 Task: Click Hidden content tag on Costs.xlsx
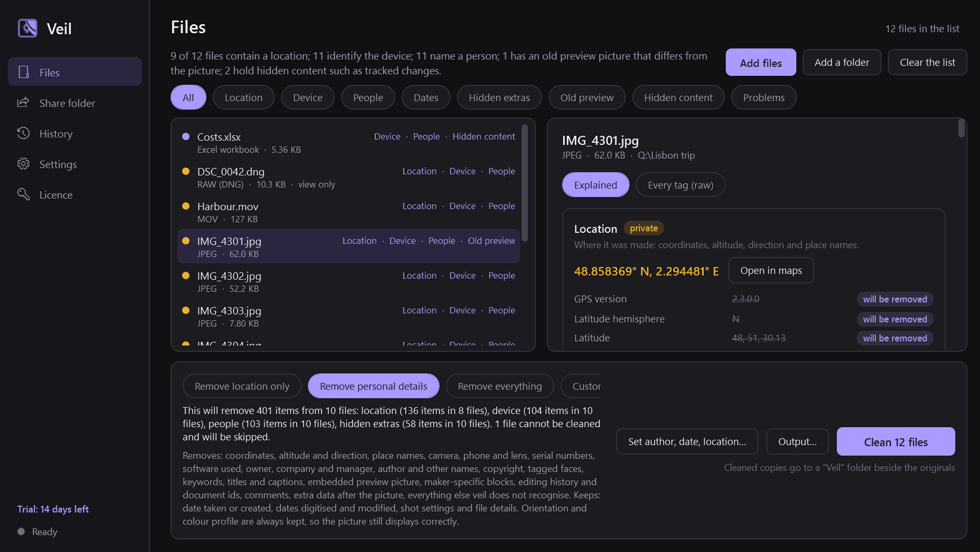(484, 136)
